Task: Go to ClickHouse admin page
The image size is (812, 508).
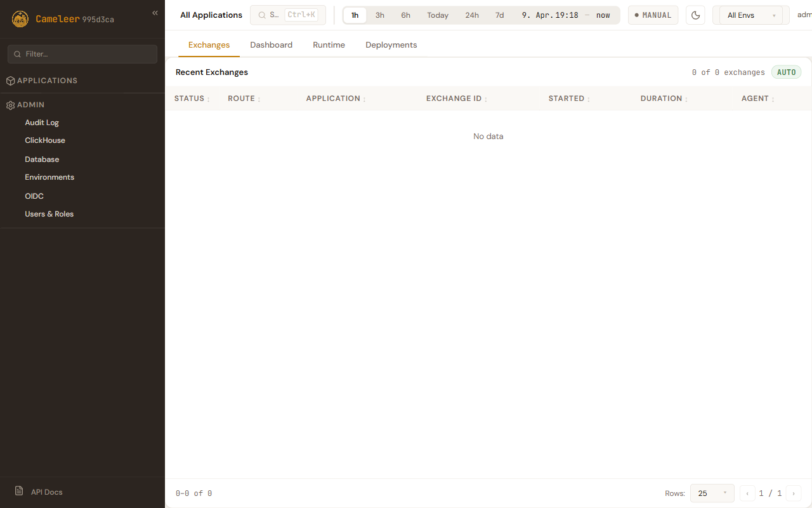Action: [44, 140]
